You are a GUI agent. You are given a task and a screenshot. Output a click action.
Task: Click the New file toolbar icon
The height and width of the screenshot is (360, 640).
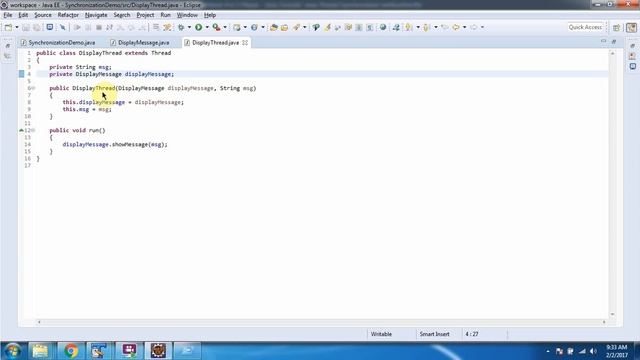(8, 27)
